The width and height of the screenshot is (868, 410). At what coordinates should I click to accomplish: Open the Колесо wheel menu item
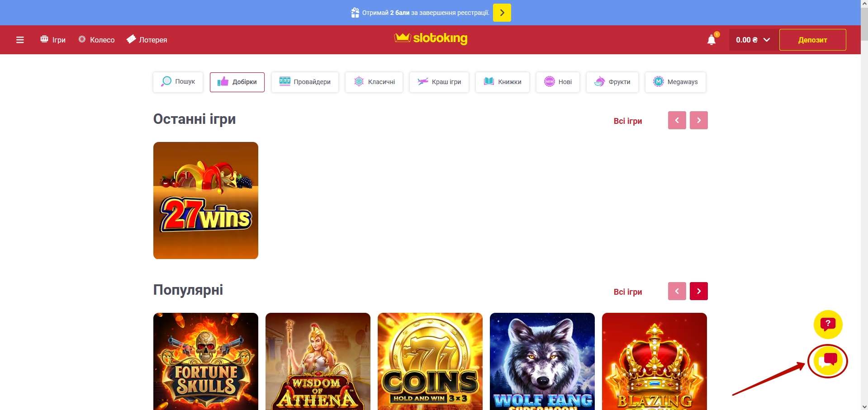(x=96, y=40)
